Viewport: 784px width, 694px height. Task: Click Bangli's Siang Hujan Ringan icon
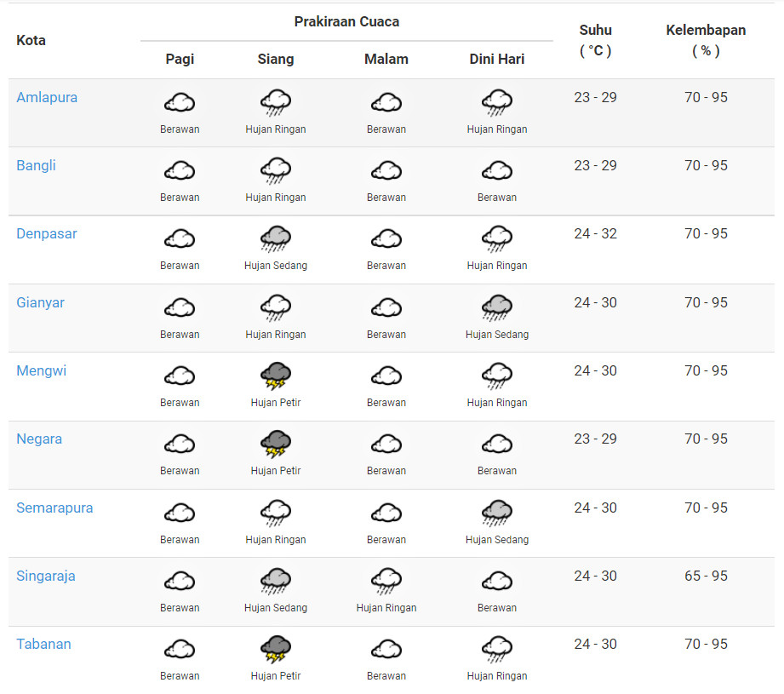276,171
